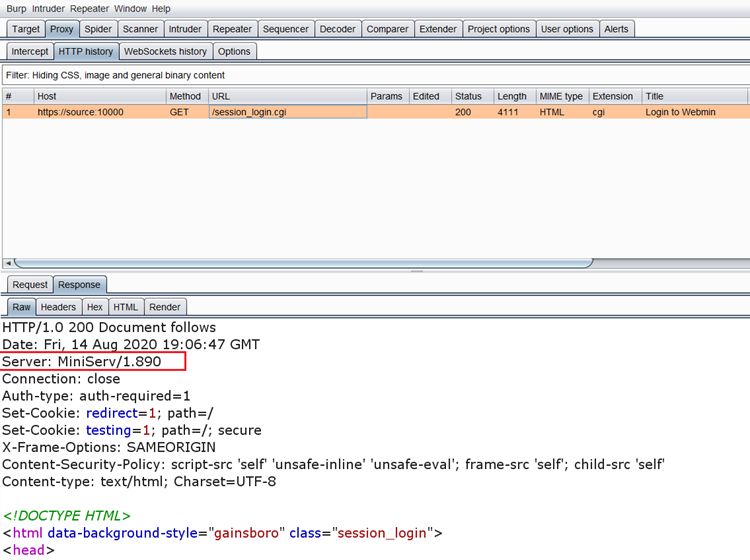Image resolution: width=750 pixels, height=560 pixels.
Task: Open the Sequencer tab
Action: tap(286, 29)
